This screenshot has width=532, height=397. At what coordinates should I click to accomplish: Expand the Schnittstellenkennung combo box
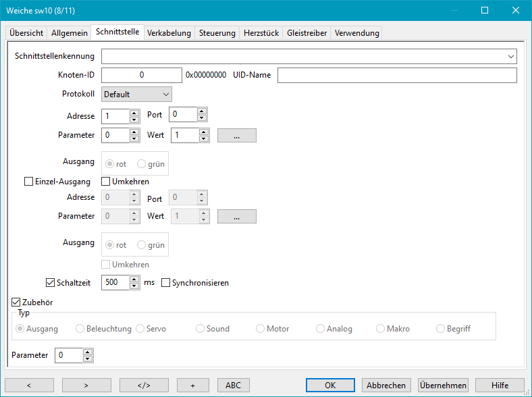511,57
